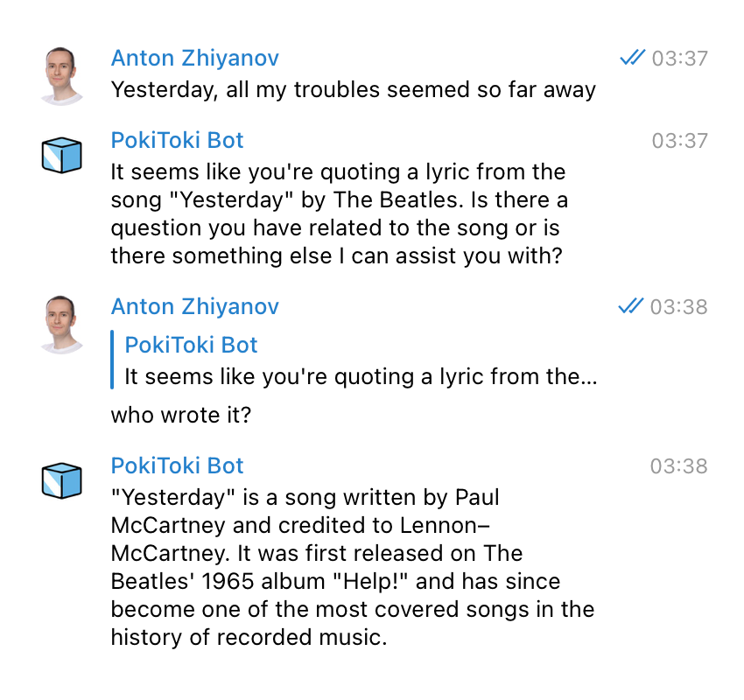The width and height of the screenshot is (744, 700).
Task: Open Anton Zhiyanov name above quoted reply
Action: coord(195,307)
